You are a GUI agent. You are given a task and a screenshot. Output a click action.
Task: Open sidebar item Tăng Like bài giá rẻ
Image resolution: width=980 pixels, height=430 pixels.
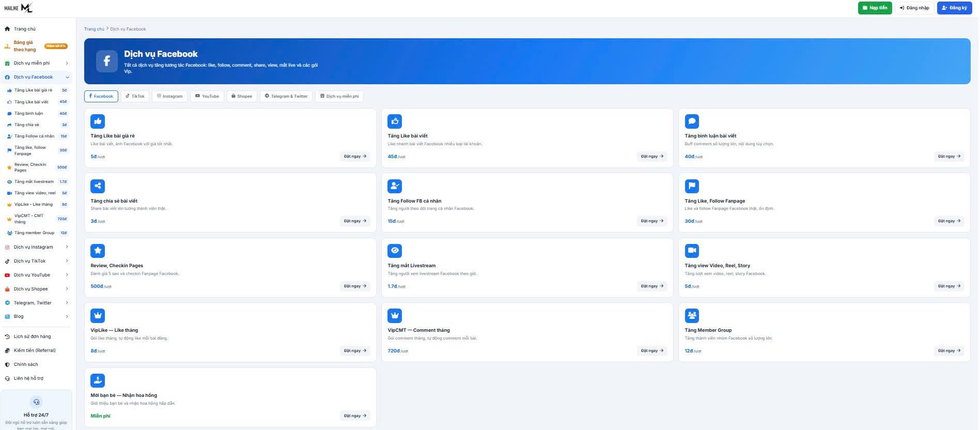pyautogui.click(x=37, y=90)
